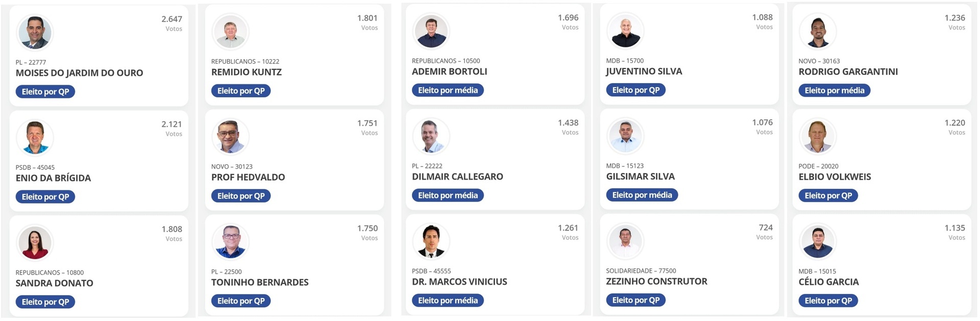Click the Remidio Kuntz card photo
Screen dimensions: 980x321
(230, 32)
